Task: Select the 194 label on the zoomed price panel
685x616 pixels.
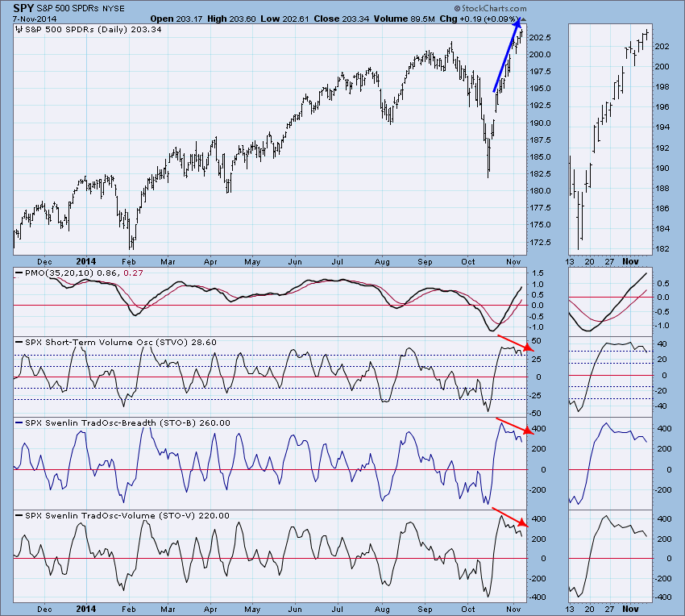Action: [x=662, y=127]
